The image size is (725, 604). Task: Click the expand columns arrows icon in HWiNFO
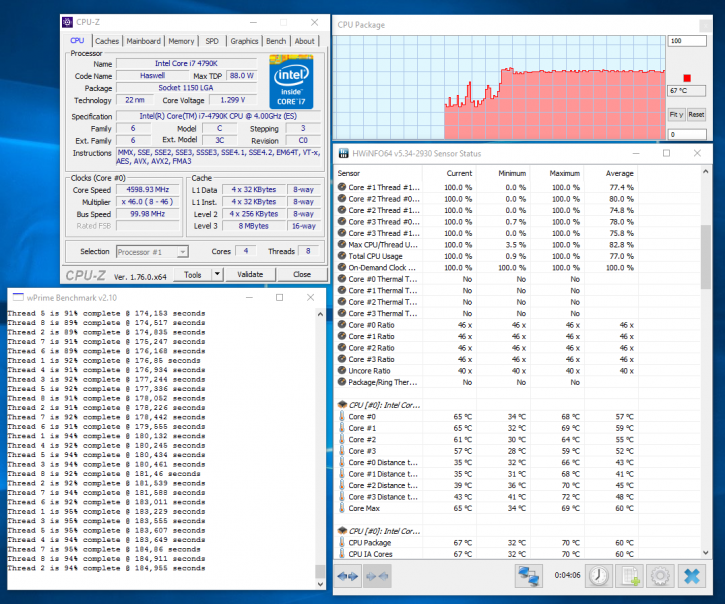click(x=348, y=576)
